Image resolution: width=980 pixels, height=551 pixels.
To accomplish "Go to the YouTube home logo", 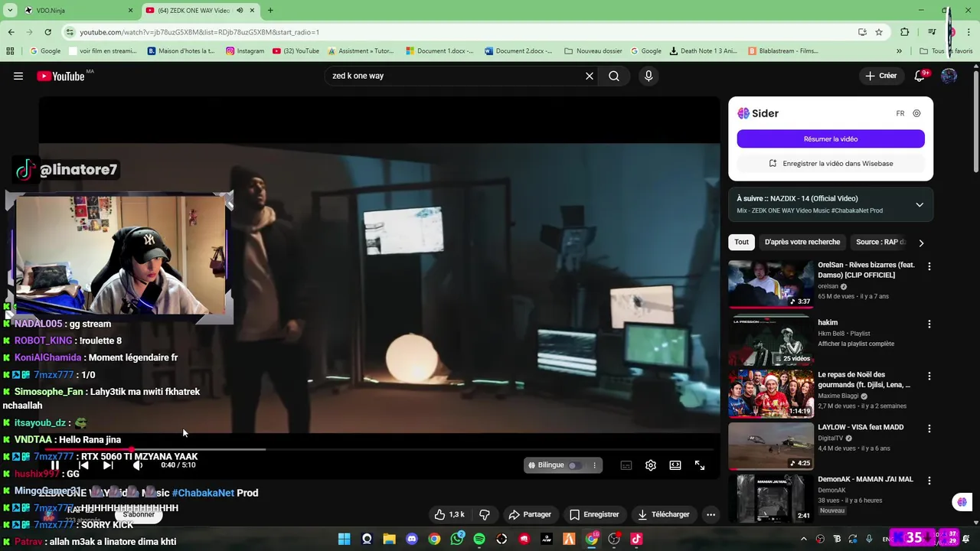I will coord(60,76).
